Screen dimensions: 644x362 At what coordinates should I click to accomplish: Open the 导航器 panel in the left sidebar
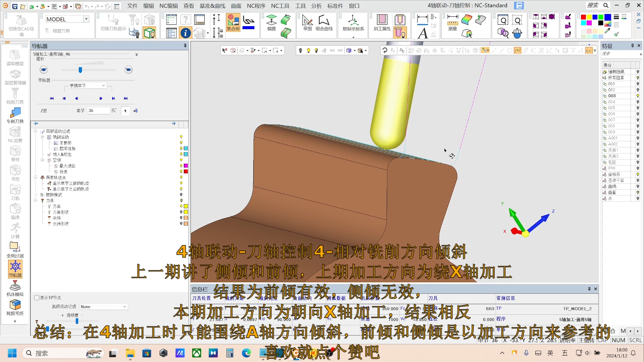(15, 269)
